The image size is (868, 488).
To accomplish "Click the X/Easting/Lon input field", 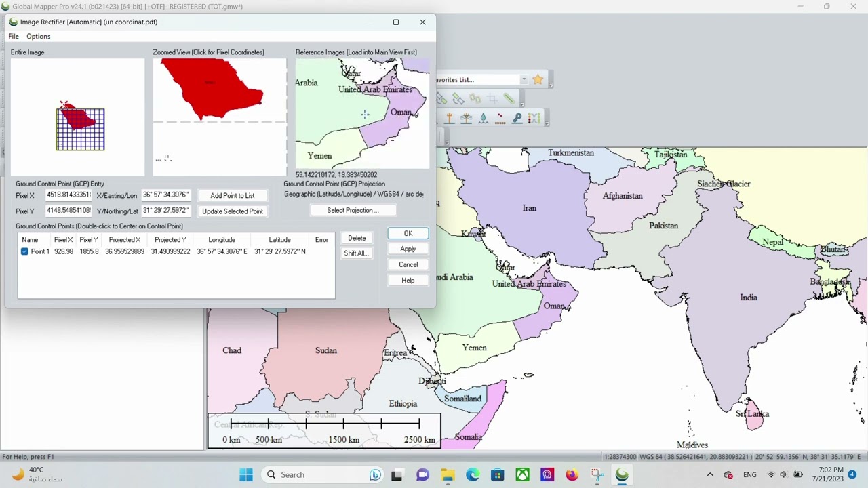I will pyautogui.click(x=165, y=195).
